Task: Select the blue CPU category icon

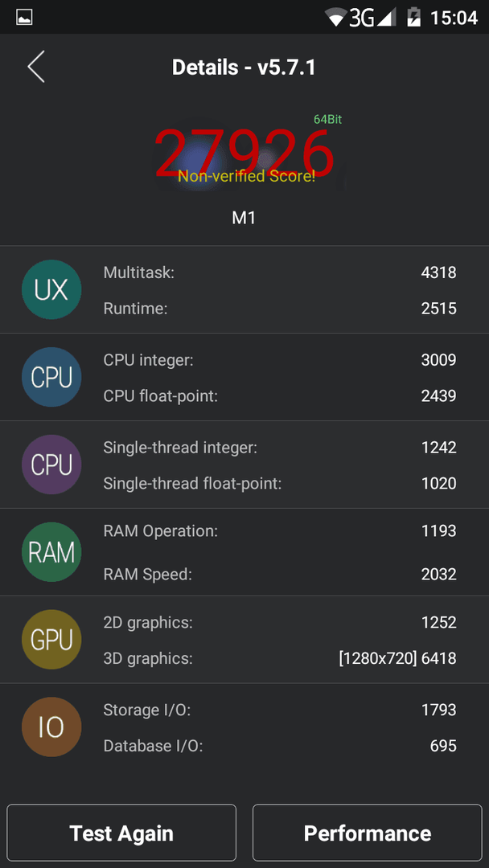Action: click(x=51, y=377)
